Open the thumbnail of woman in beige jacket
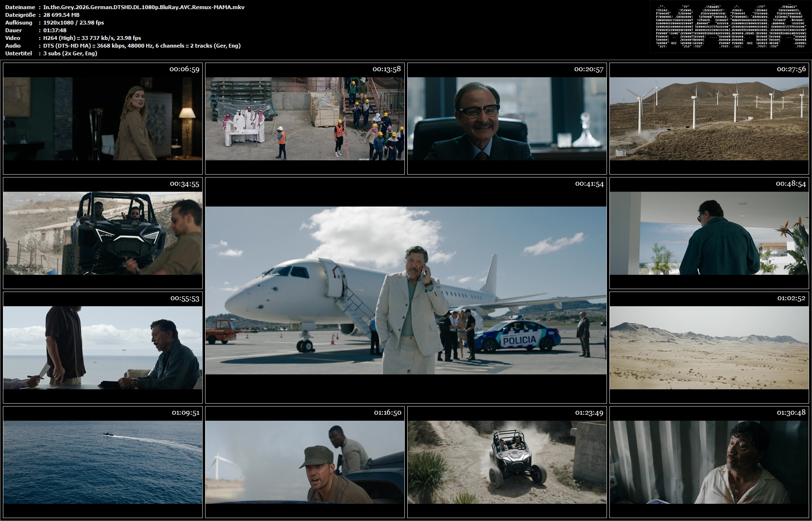The image size is (812, 521). click(103, 118)
